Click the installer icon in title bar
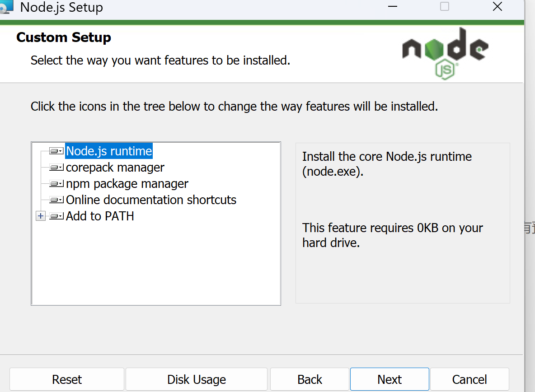Viewport: 535px width, 392px height. click(x=6, y=6)
